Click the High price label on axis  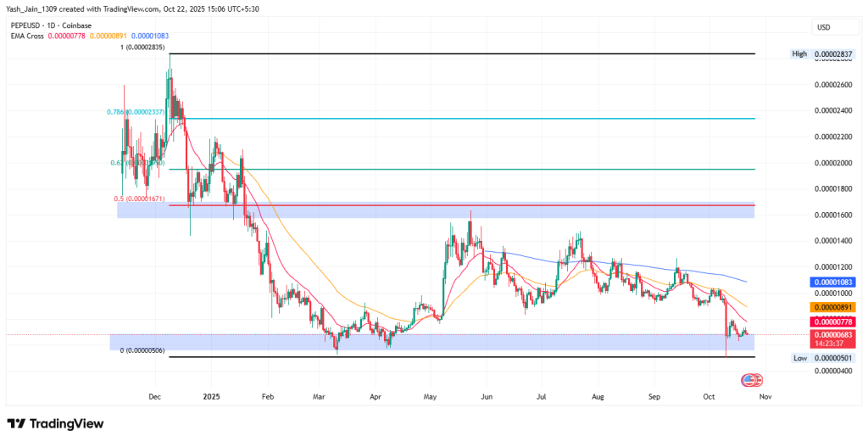(799, 54)
